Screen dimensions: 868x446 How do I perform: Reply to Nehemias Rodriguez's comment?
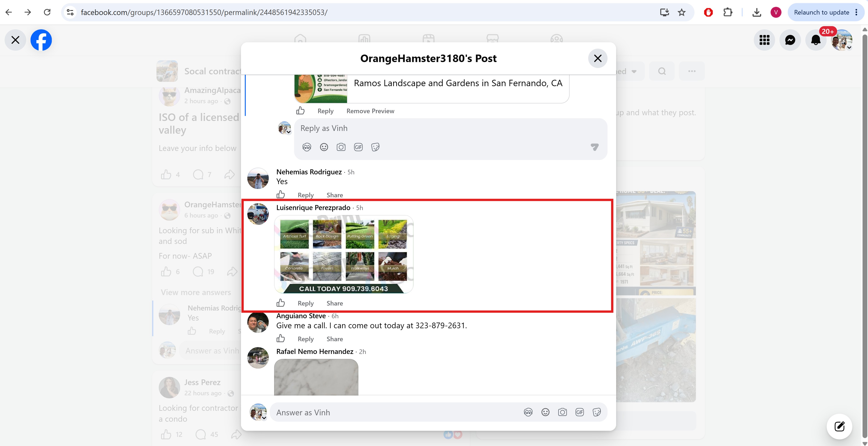tap(306, 195)
